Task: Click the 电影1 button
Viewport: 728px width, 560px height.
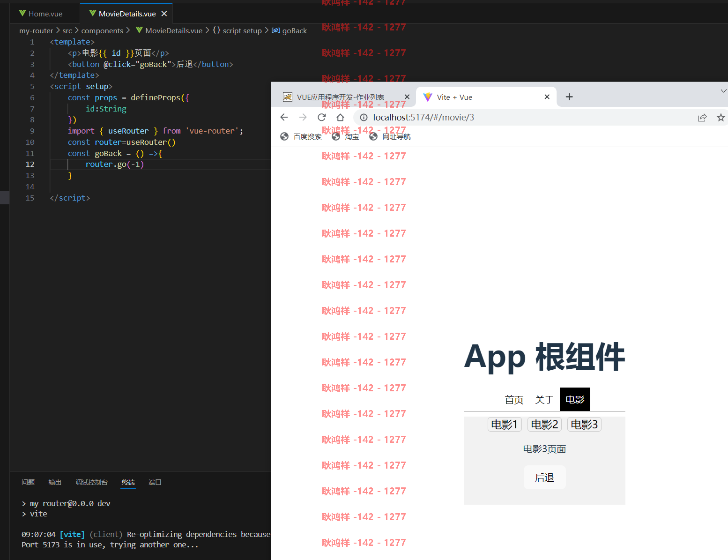Action: 505,425
